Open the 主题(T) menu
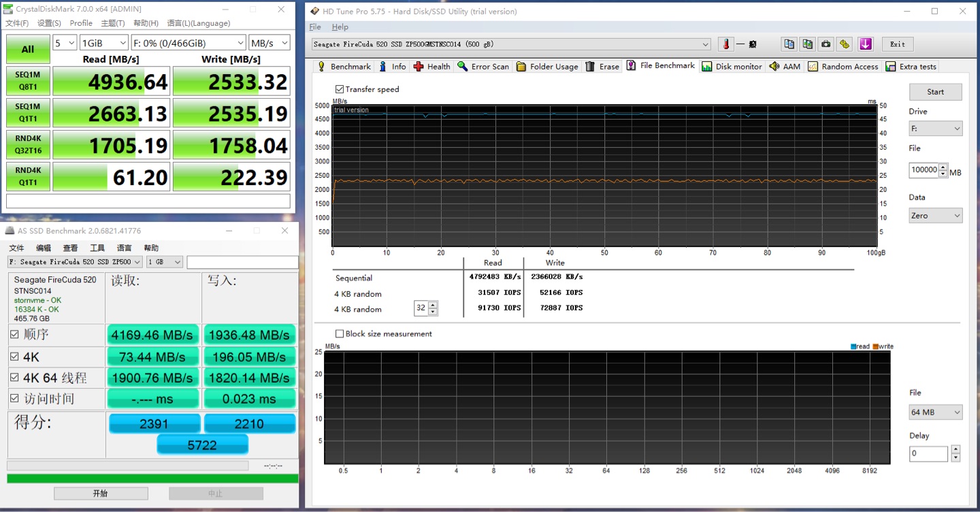Image resolution: width=980 pixels, height=512 pixels. (113, 23)
